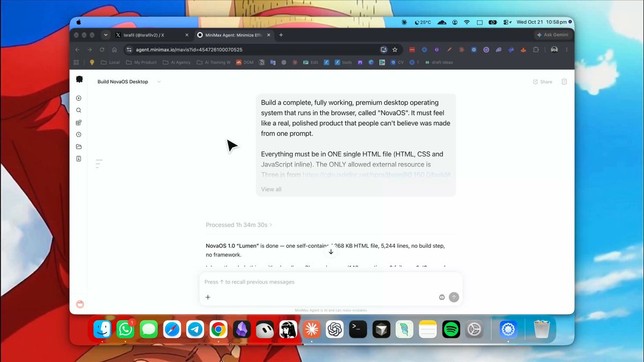Click the message input field
This screenshot has height=362, width=644.
pos(331,282)
